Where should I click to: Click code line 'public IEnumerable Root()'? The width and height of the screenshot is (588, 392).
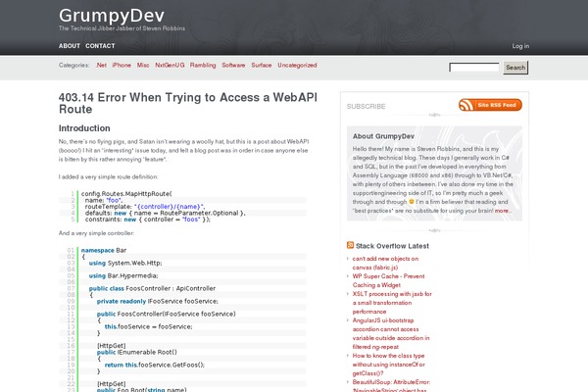click(x=137, y=352)
